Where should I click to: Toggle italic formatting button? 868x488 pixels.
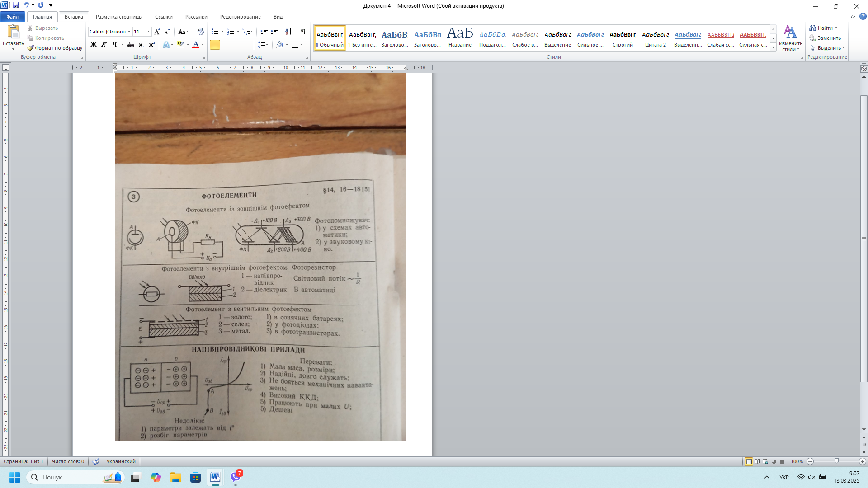104,45
